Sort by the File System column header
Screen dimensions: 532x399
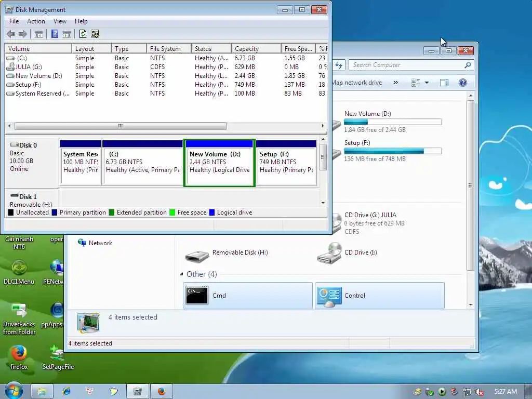pyautogui.click(x=169, y=48)
